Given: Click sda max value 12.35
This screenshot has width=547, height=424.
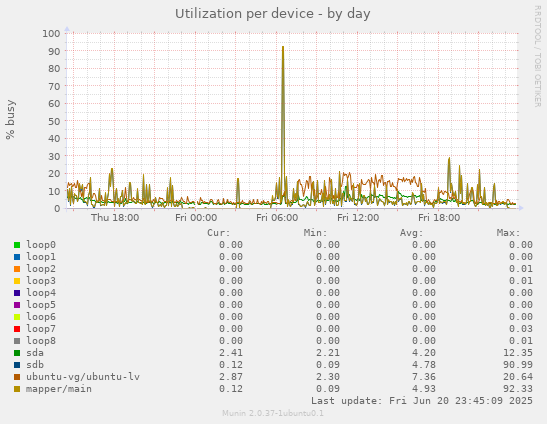Looking at the screenshot, I should 518,353.
